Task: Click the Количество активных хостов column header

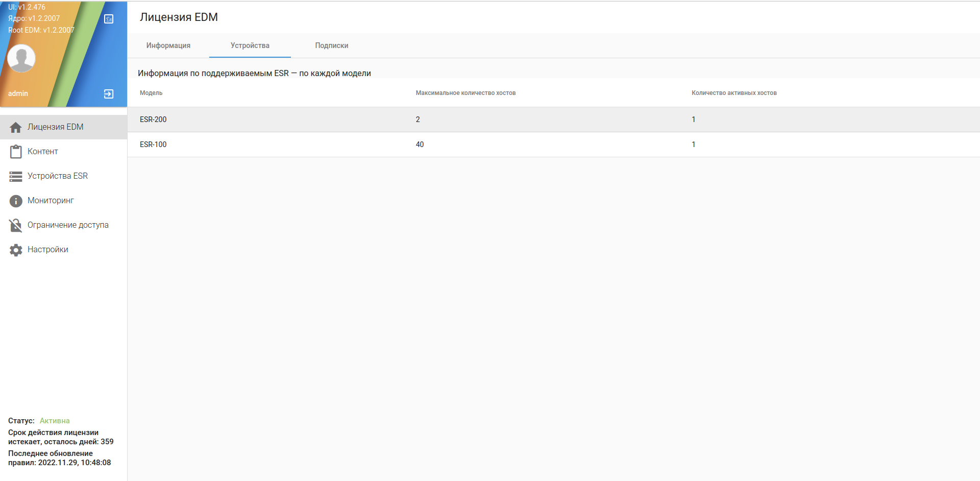Action: pyautogui.click(x=734, y=93)
